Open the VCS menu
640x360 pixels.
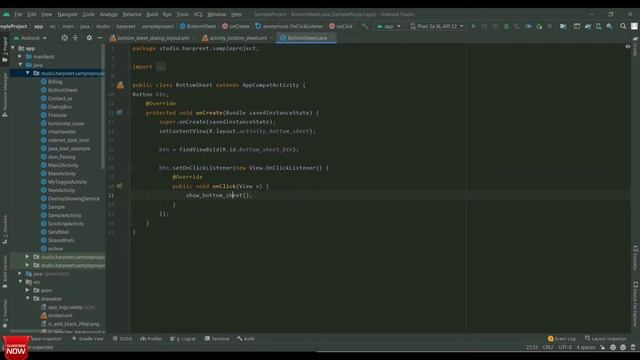pyautogui.click(x=198, y=14)
